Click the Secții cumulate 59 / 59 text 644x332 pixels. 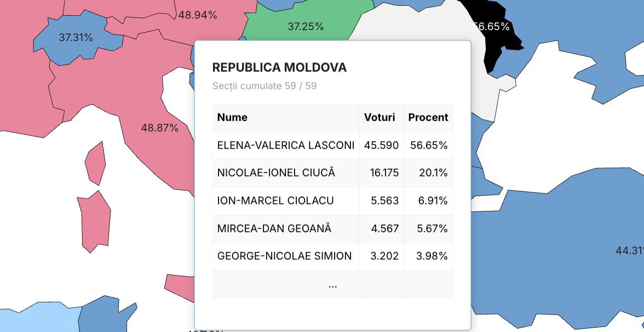[x=264, y=86]
